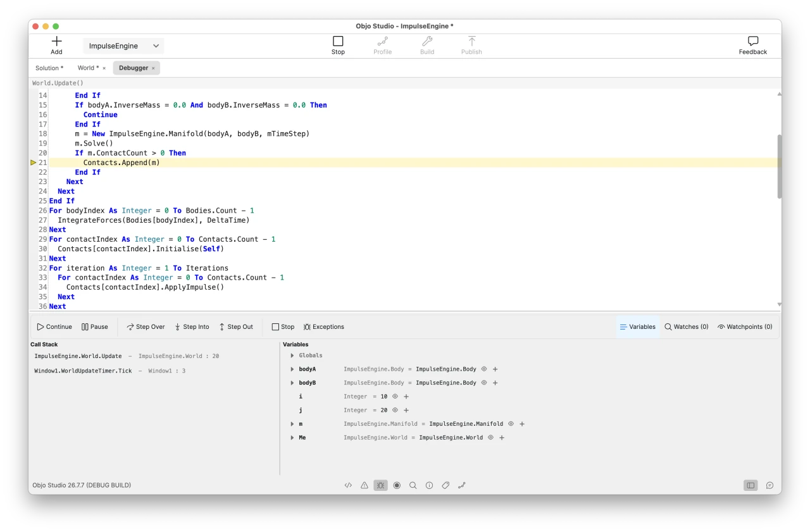Add bodyA to watches with plus icon
The image size is (810, 532).
pos(495,369)
